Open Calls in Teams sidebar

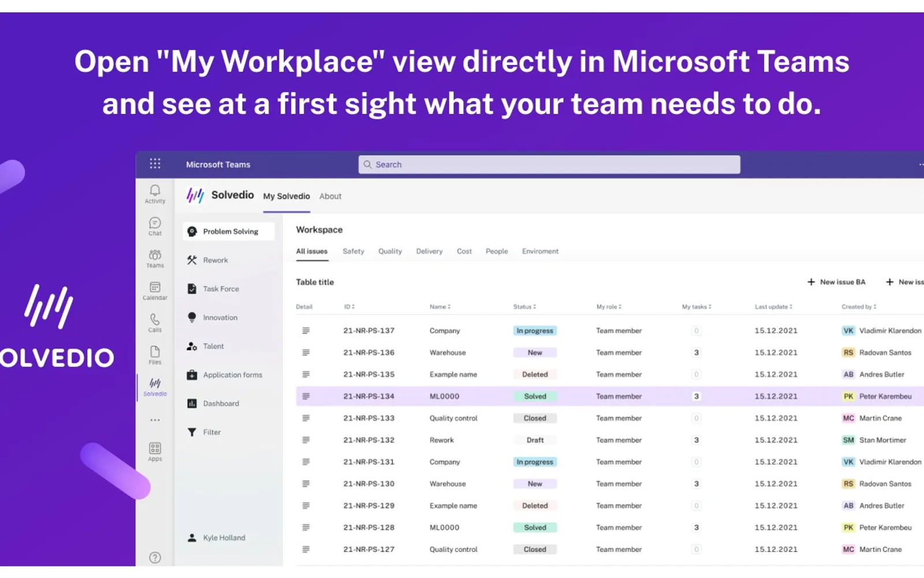[155, 323]
